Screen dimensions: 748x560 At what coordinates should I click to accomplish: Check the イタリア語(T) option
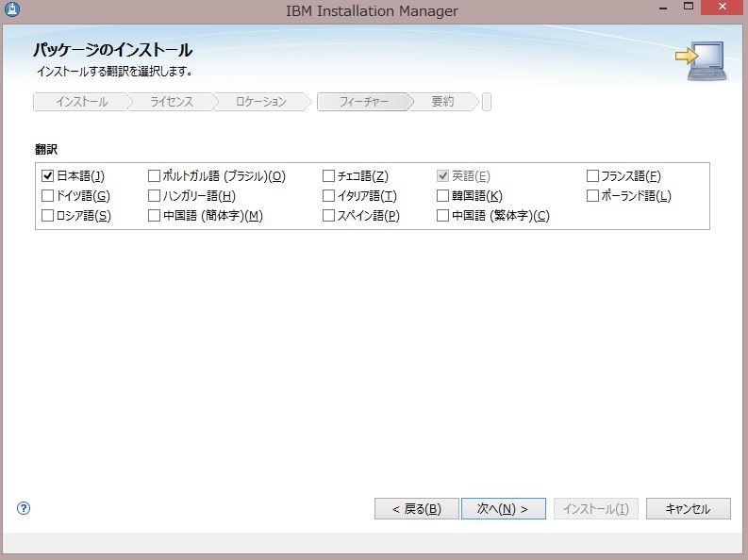(x=328, y=196)
